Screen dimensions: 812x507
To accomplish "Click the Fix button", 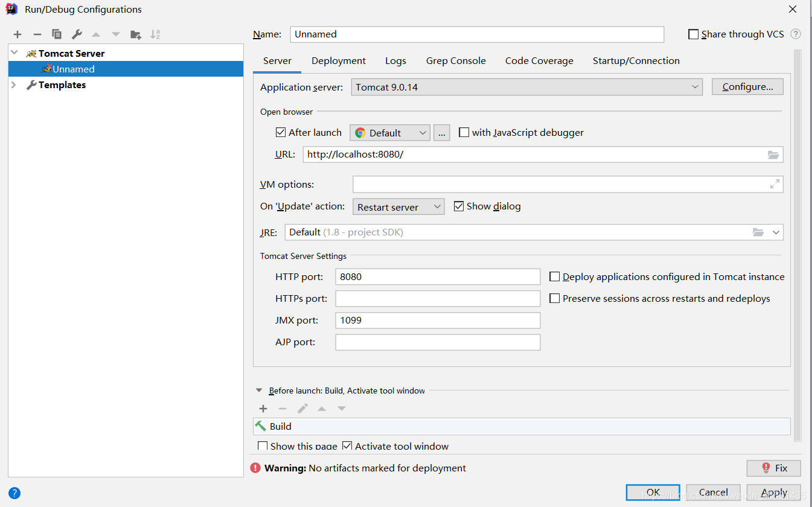I will point(773,468).
